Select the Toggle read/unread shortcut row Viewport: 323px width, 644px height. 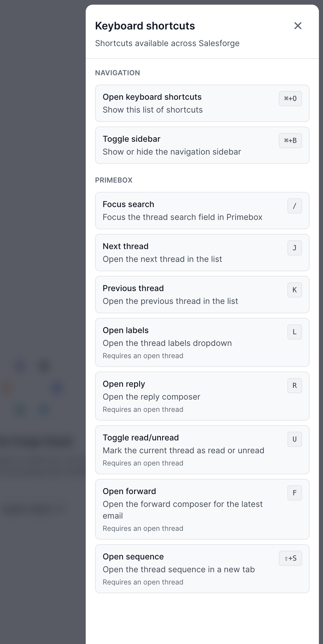coord(202,450)
